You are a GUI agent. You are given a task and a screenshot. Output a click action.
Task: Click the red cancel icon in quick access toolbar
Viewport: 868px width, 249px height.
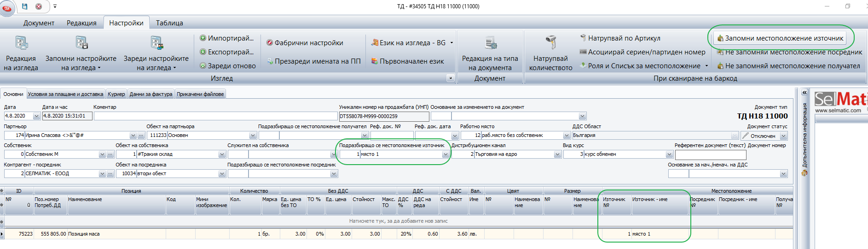39,6
